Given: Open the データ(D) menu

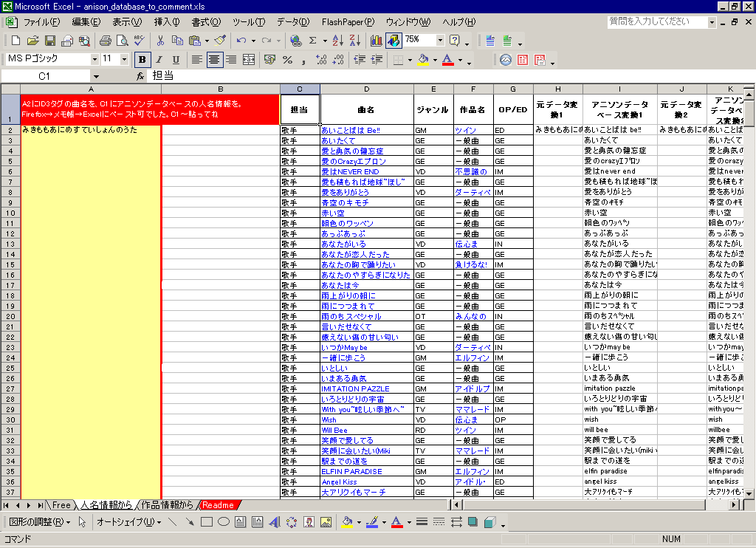Looking at the screenshot, I should (x=294, y=22).
